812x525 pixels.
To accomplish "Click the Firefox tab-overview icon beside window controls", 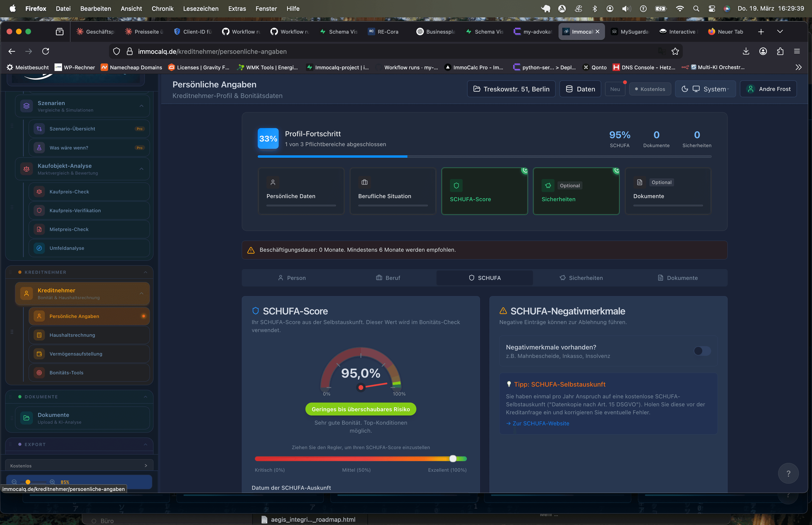I will click(x=60, y=32).
